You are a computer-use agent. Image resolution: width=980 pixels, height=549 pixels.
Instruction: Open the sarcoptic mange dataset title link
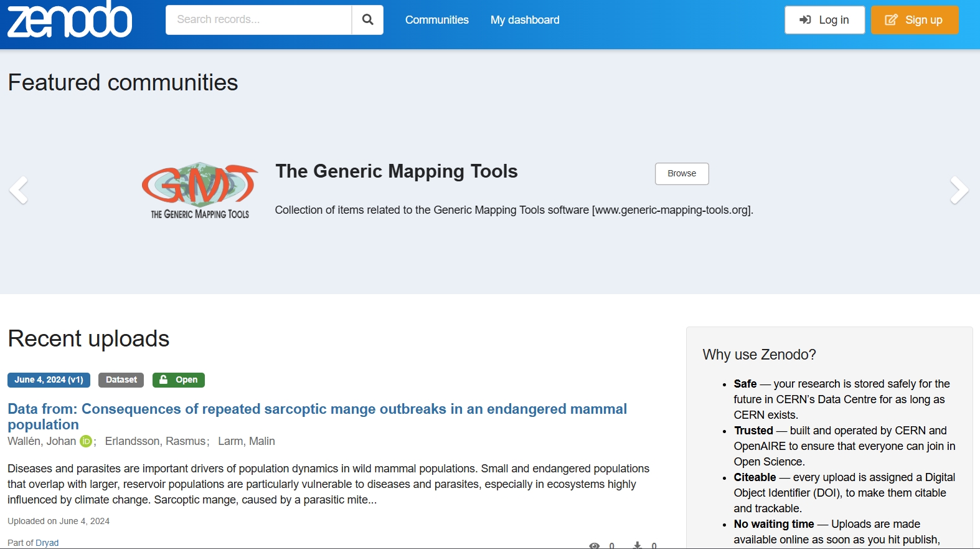317,416
